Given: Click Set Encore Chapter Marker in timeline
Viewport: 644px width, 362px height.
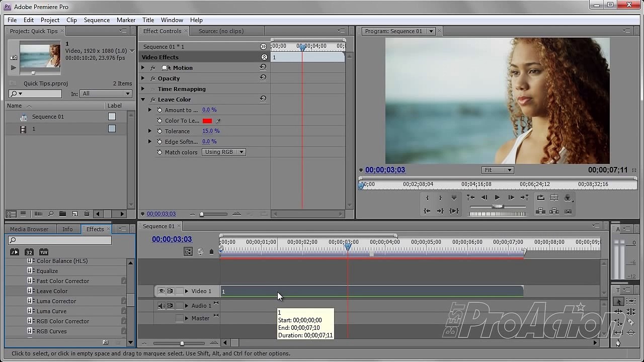Looking at the screenshot, I should (200, 251).
